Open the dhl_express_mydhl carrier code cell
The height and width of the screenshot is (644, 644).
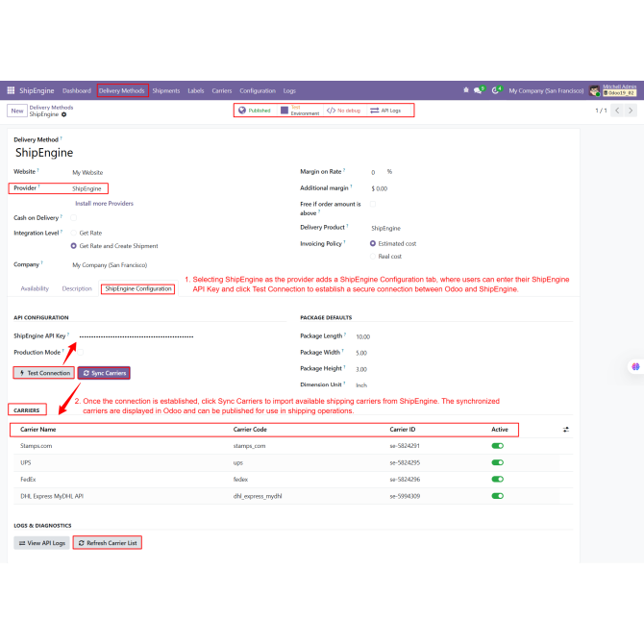pos(258,496)
